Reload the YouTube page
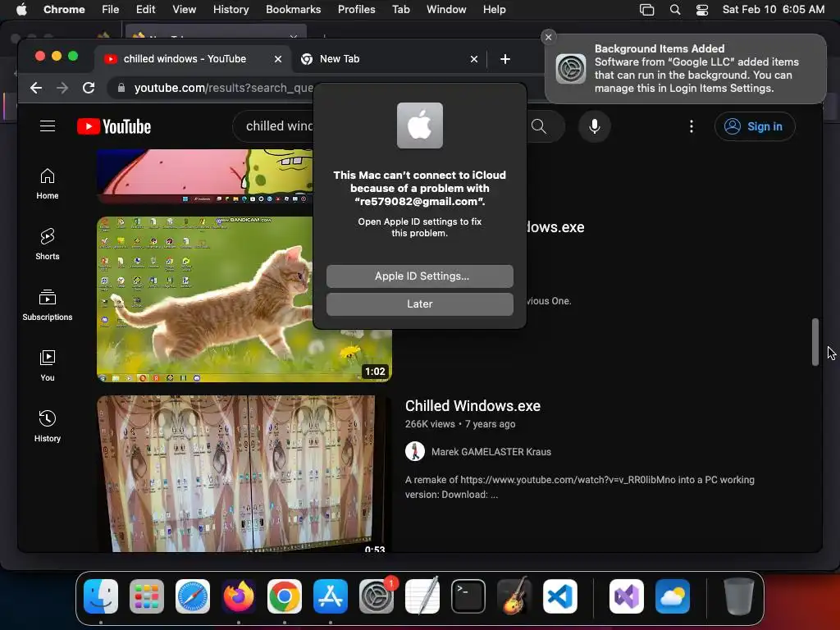The width and height of the screenshot is (840, 630). pyautogui.click(x=89, y=88)
